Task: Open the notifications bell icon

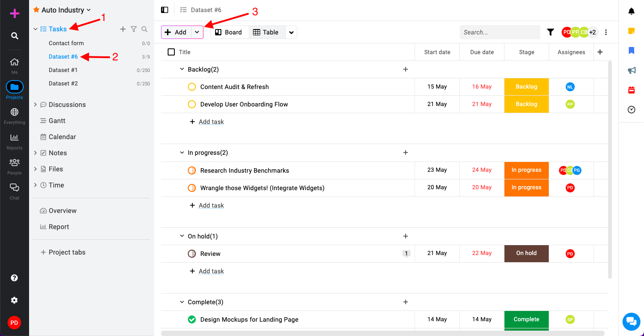Action: [x=631, y=11]
